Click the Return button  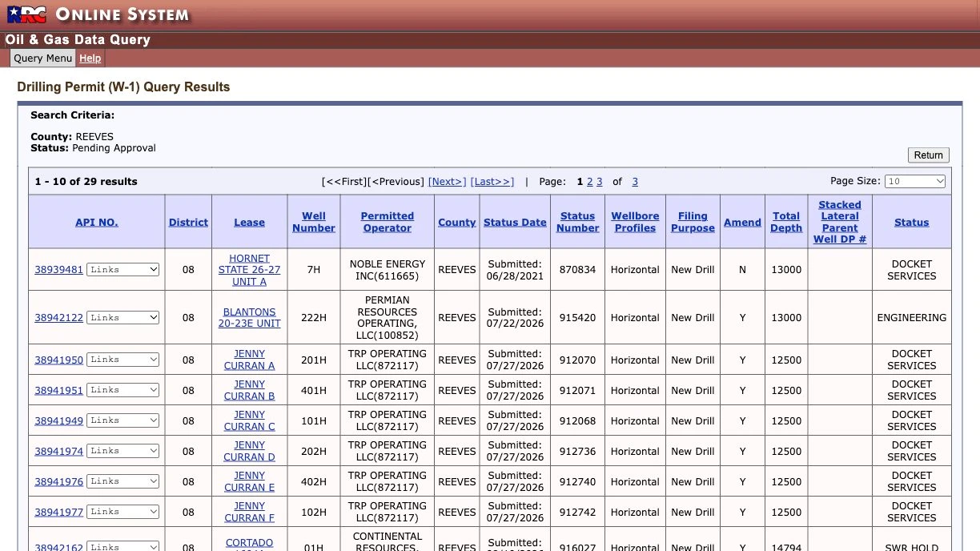coord(928,155)
